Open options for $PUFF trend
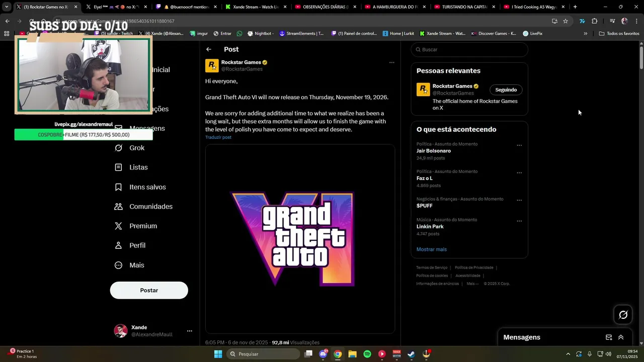The image size is (644, 362). point(519,200)
